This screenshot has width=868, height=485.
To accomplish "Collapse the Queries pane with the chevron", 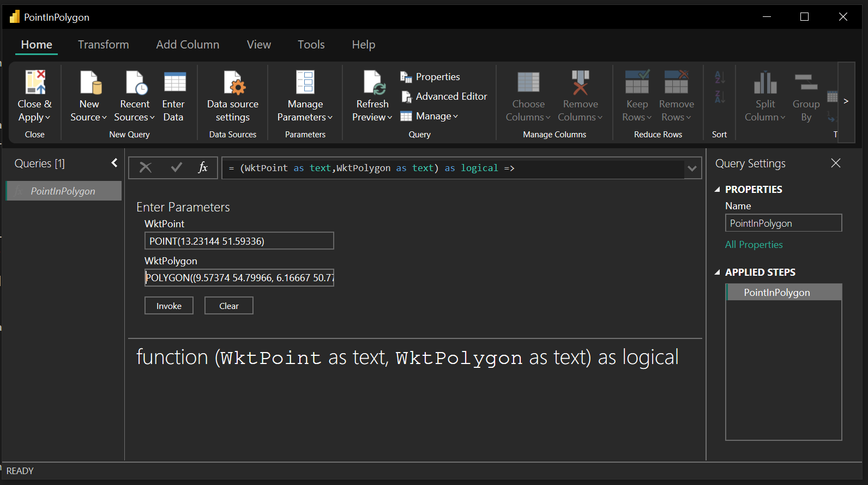I will (x=114, y=163).
